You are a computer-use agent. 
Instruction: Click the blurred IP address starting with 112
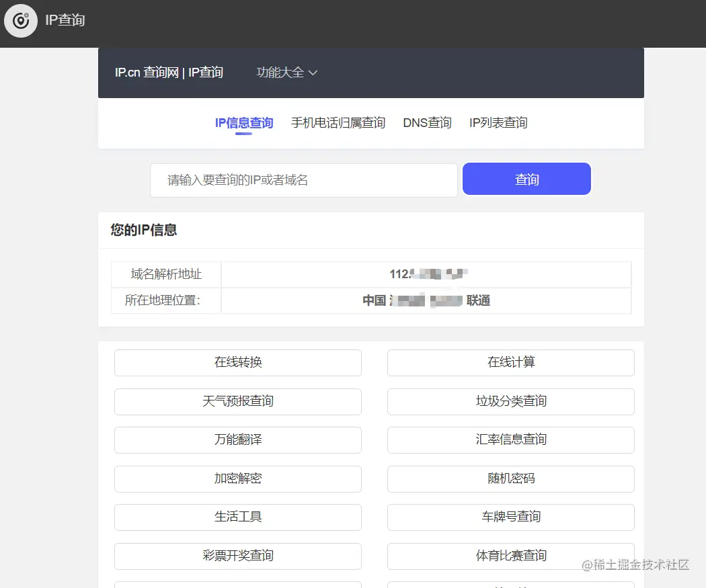click(428, 274)
